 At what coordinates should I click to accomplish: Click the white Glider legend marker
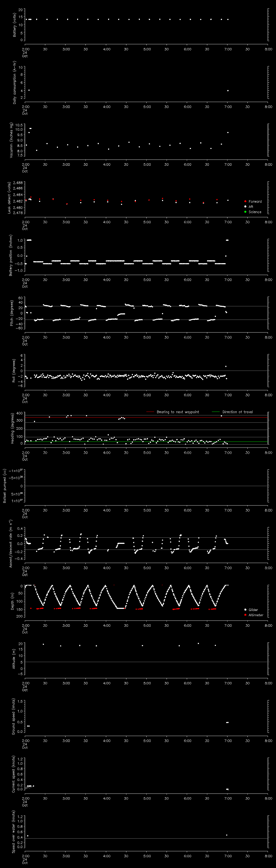click(245, 609)
